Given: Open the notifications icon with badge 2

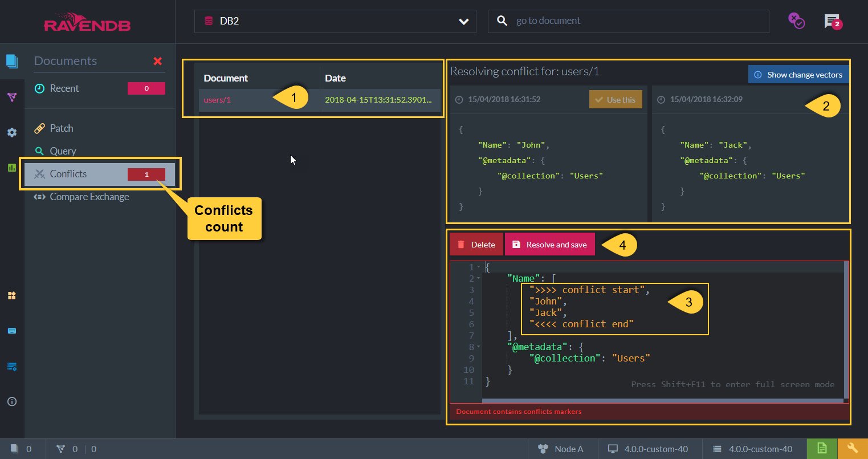Looking at the screenshot, I should [833, 22].
